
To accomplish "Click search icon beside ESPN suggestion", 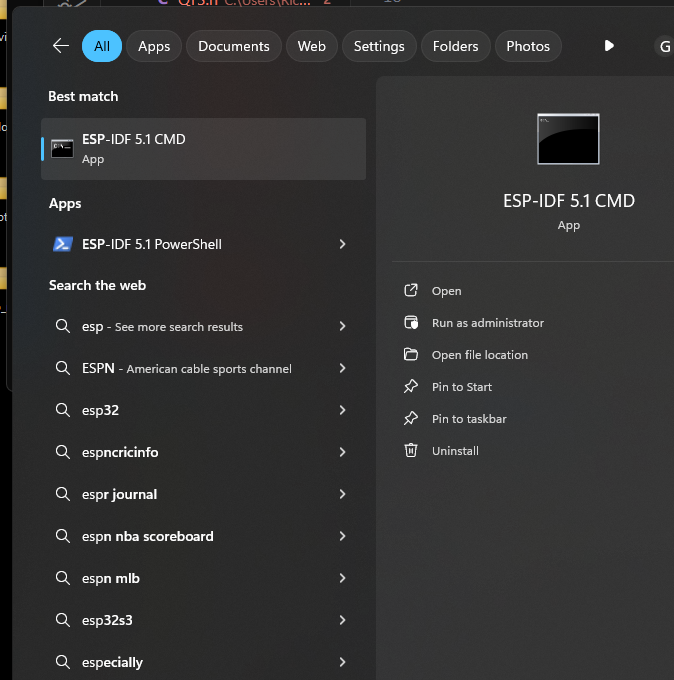I will [x=62, y=368].
